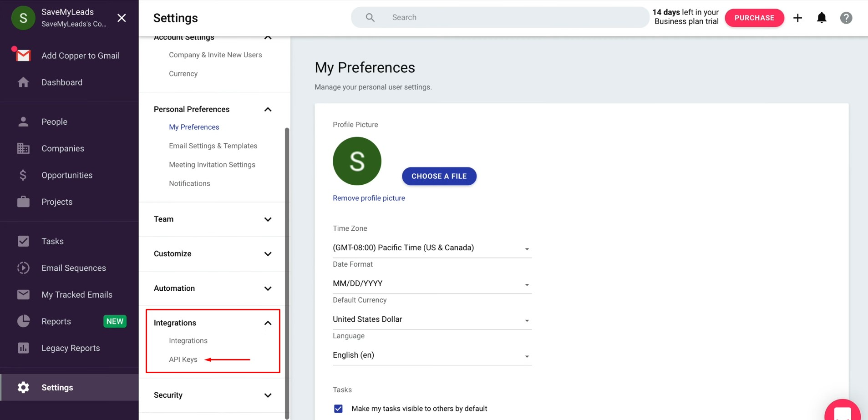Click the Team section header text
868x420 pixels.
coord(163,219)
